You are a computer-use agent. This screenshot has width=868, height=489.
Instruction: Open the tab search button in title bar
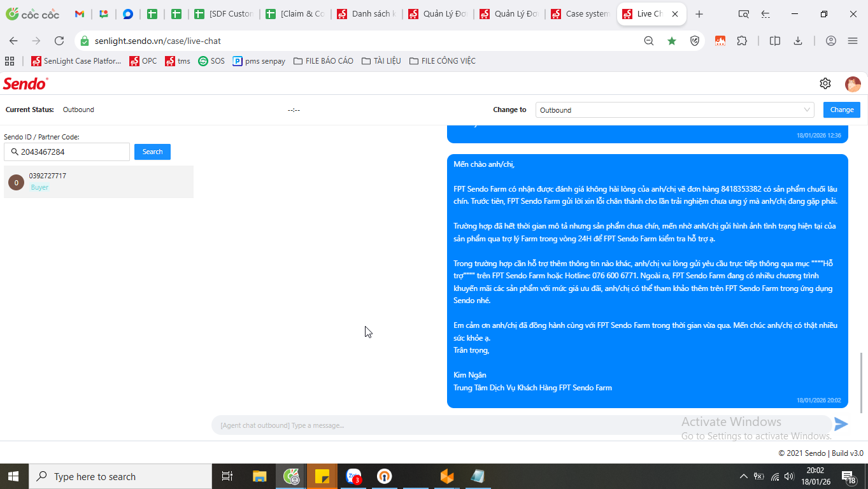click(743, 14)
